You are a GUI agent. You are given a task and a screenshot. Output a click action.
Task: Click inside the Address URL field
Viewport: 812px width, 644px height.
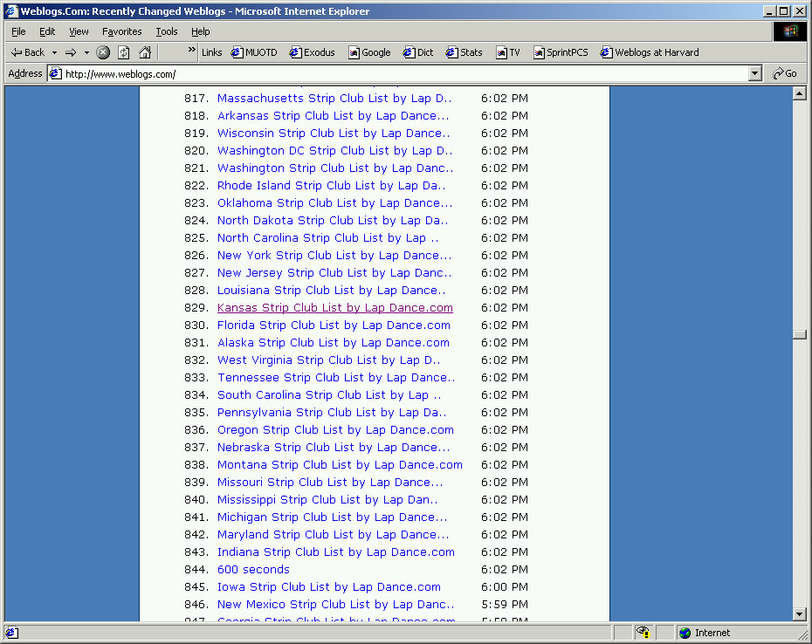(x=402, y=73)
